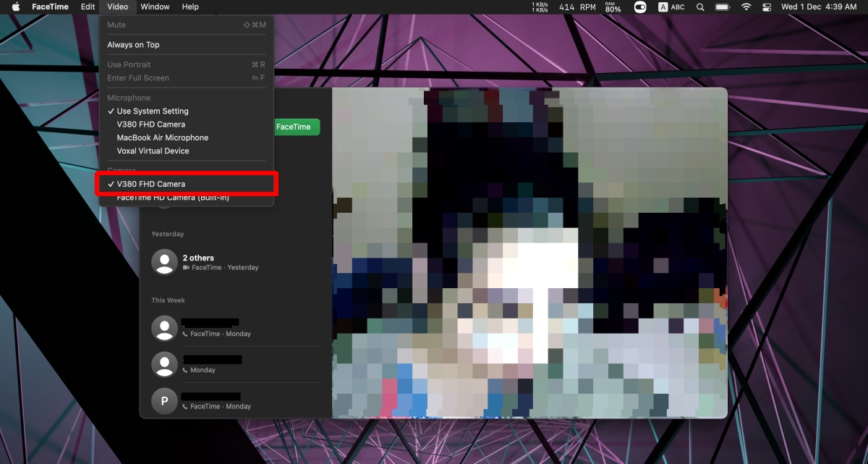Open the Edit menu

click(88, 7)
